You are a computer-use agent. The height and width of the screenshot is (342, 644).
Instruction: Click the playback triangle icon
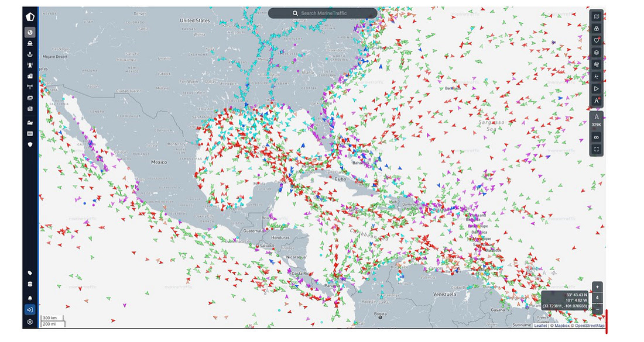coord(597,89)
